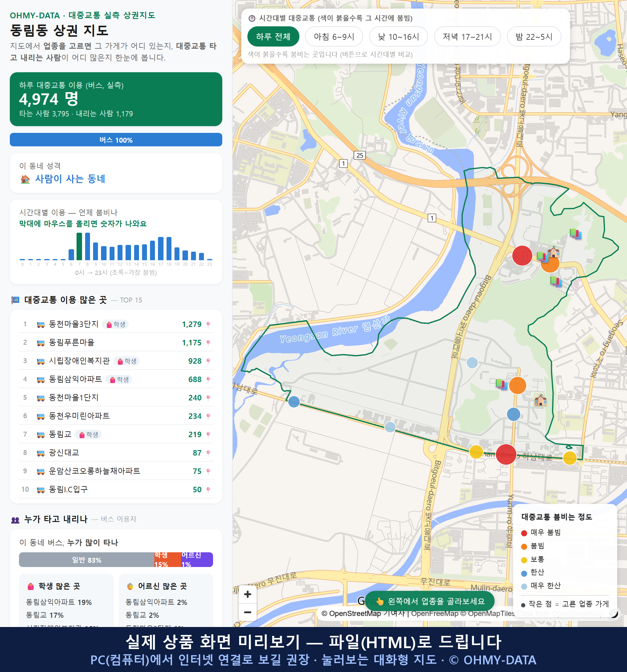Viewport: 627px width, 672px height.
Task: Click the 8시 blue bar in hourly chart
Action: tap(88, 246)
